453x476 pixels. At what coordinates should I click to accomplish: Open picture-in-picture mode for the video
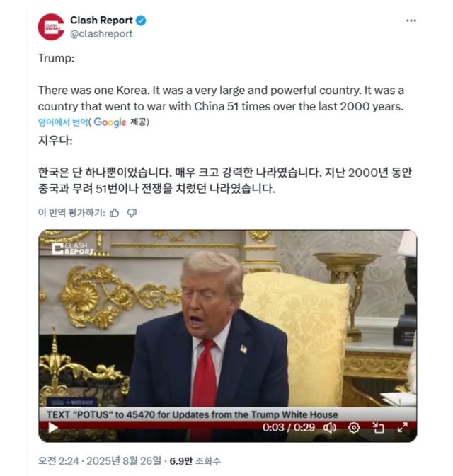[x=378, y=428]
